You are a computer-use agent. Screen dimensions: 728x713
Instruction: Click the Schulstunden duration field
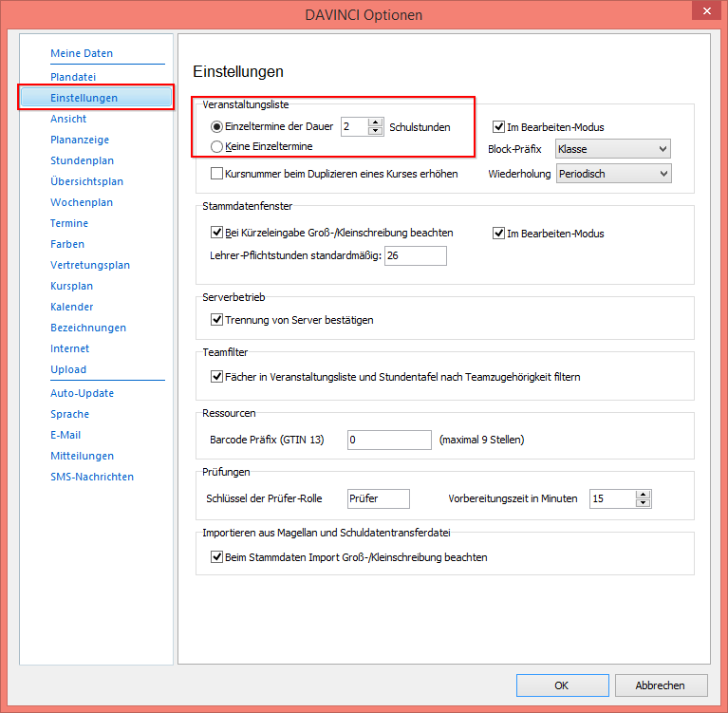pos(354,127)
